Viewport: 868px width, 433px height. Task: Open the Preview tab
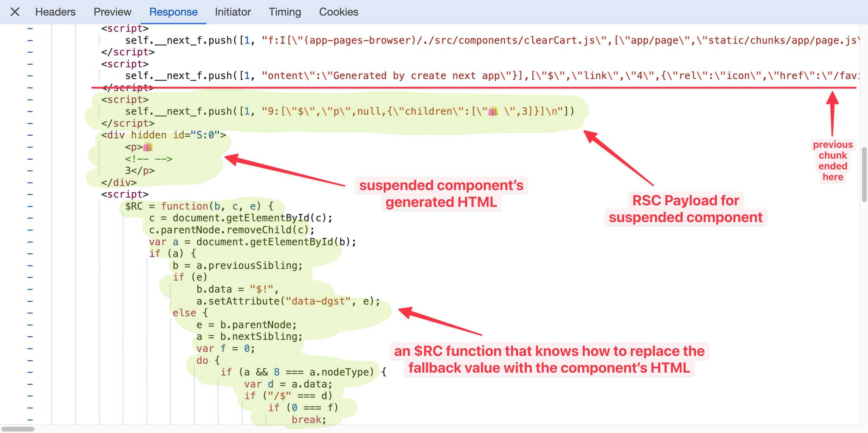[112, 12]
